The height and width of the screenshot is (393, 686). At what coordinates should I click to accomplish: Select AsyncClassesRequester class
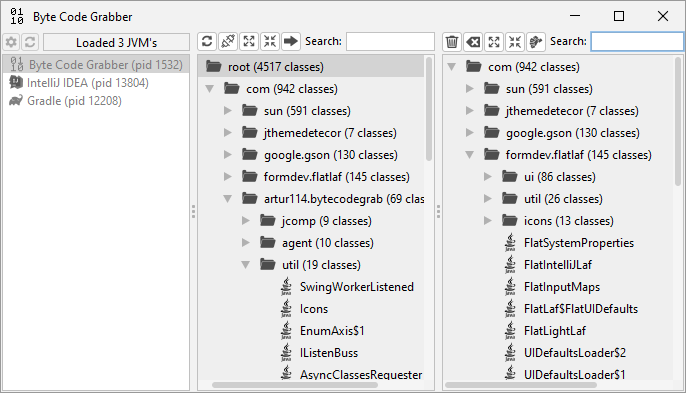[361, 374]
